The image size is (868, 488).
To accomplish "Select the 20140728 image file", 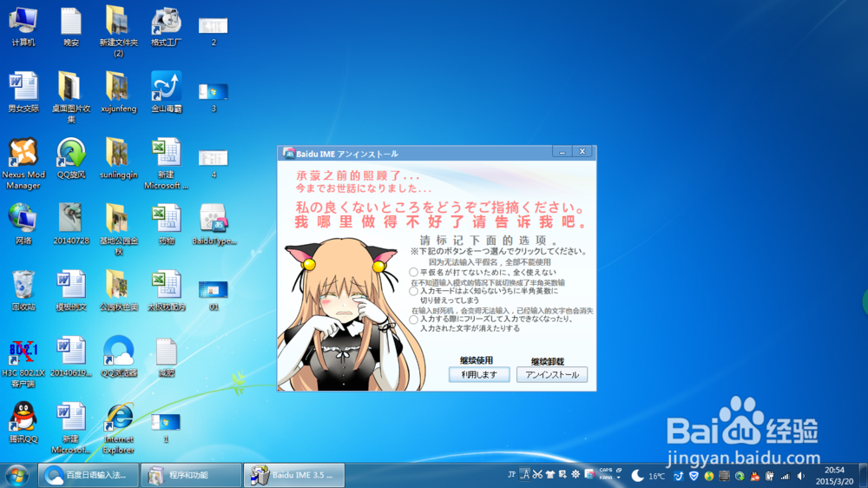I will 71,224.
